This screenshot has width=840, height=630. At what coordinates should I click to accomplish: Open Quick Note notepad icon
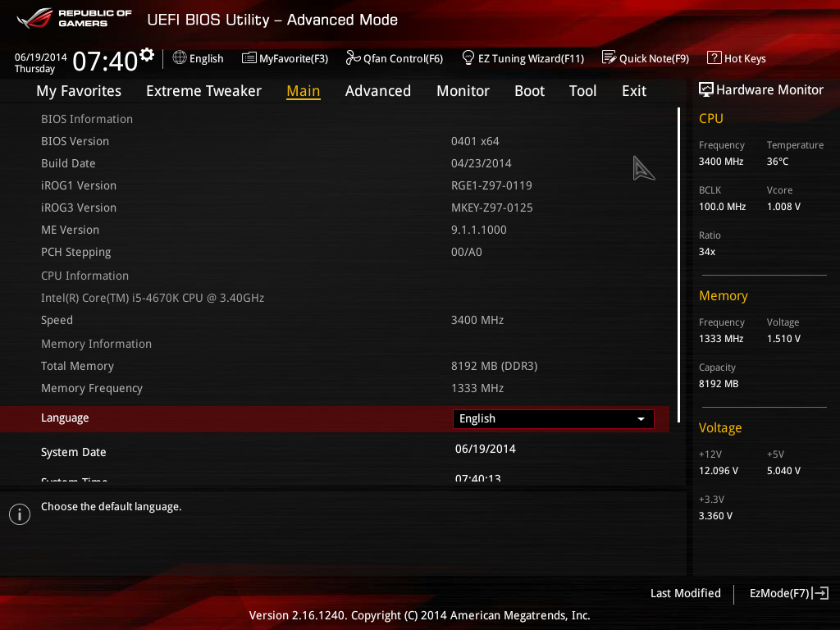tap(609, 57)
